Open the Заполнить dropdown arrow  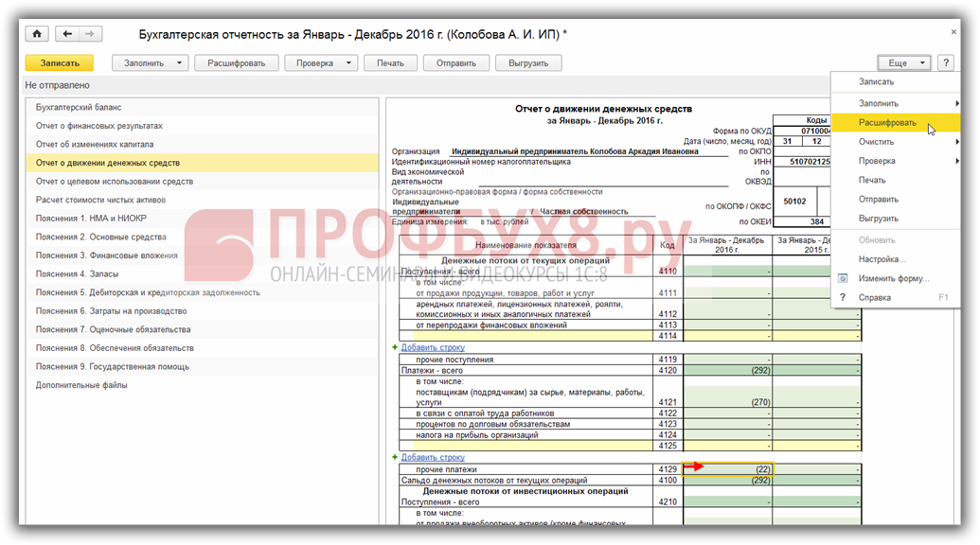[179, 63]
